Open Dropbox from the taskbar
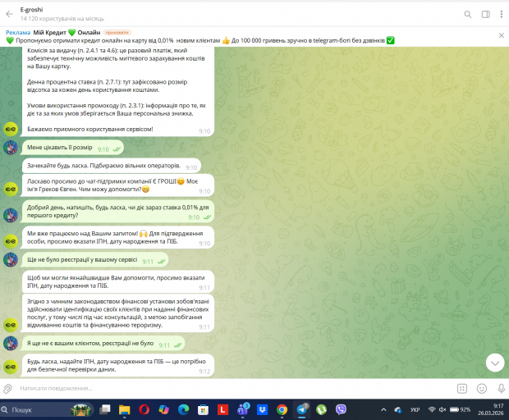This screenshot has width=509, height=420. [x=262, y=409]
